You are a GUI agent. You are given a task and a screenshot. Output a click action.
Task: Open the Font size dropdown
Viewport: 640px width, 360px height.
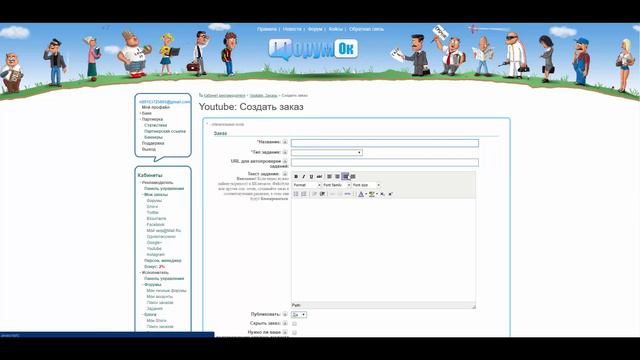[x=366, y=185]
